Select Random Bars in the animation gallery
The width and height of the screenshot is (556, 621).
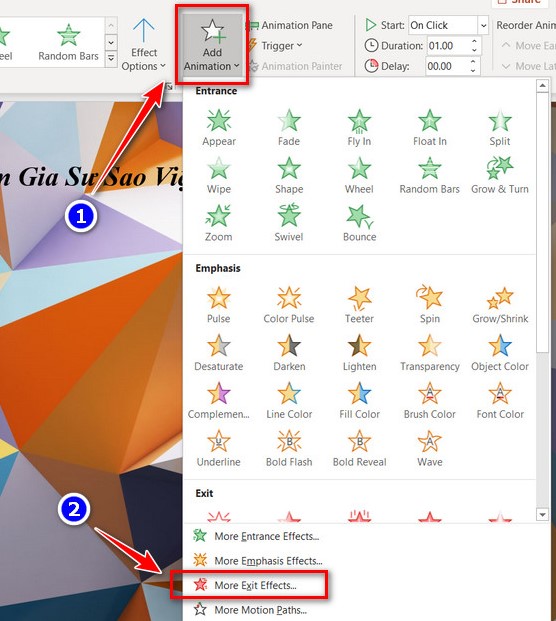(68, 42)
